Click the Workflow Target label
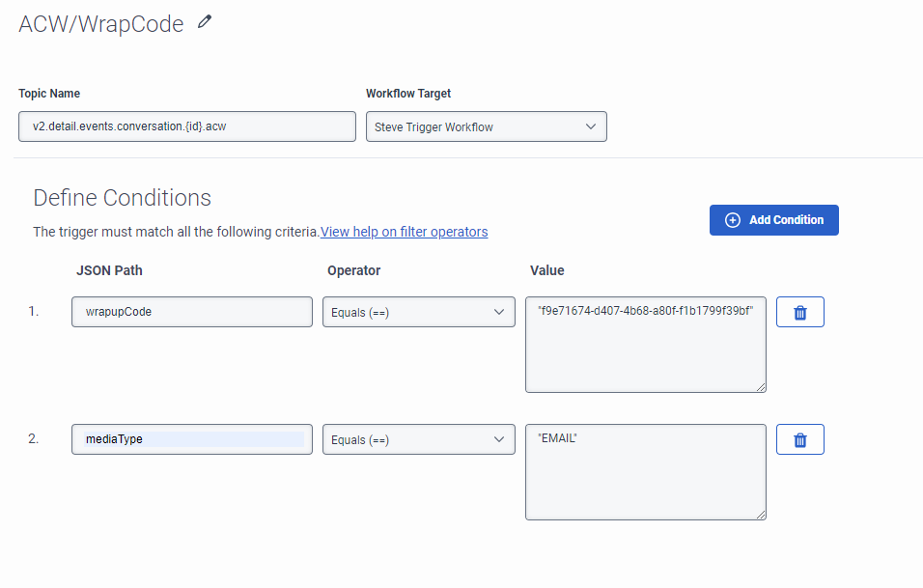Viewport: 923px width, 588px height. click(x=408, y=94)
